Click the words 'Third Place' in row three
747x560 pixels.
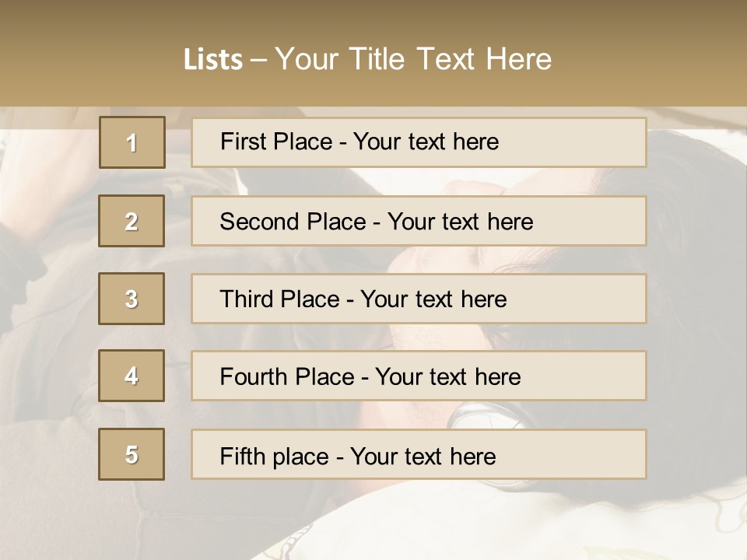pyautogui.click(x=279, y=299)
